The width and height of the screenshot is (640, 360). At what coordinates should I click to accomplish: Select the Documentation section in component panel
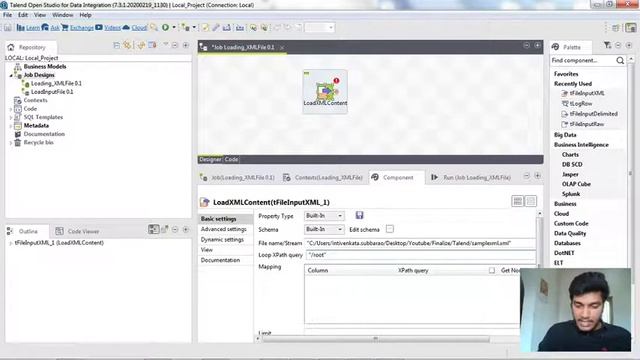220,260
